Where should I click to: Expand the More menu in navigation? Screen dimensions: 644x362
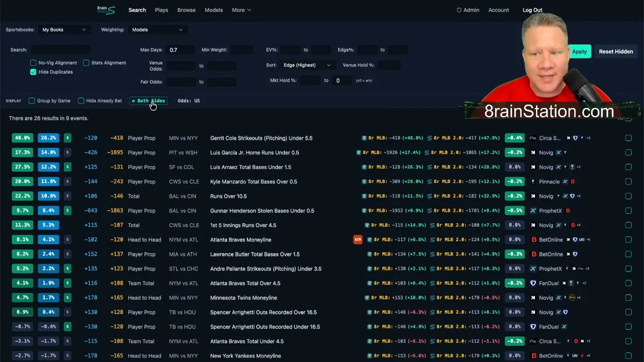point(241,10)
